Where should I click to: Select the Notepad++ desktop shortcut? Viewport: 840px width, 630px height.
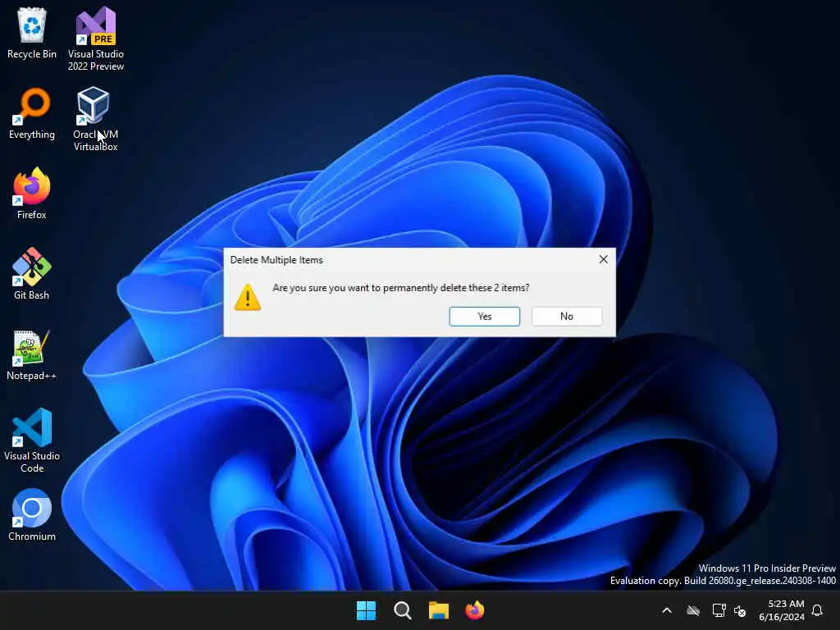point(32,354)
